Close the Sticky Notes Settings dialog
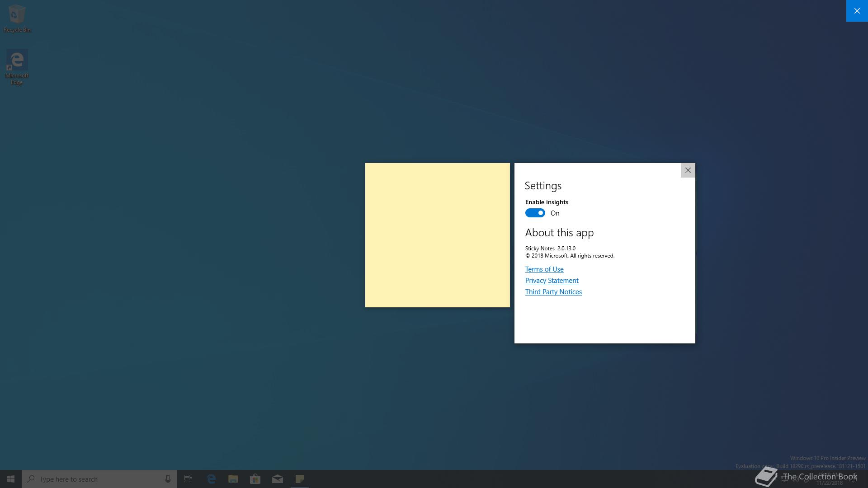868x488 pixels. tap(688, 170)
